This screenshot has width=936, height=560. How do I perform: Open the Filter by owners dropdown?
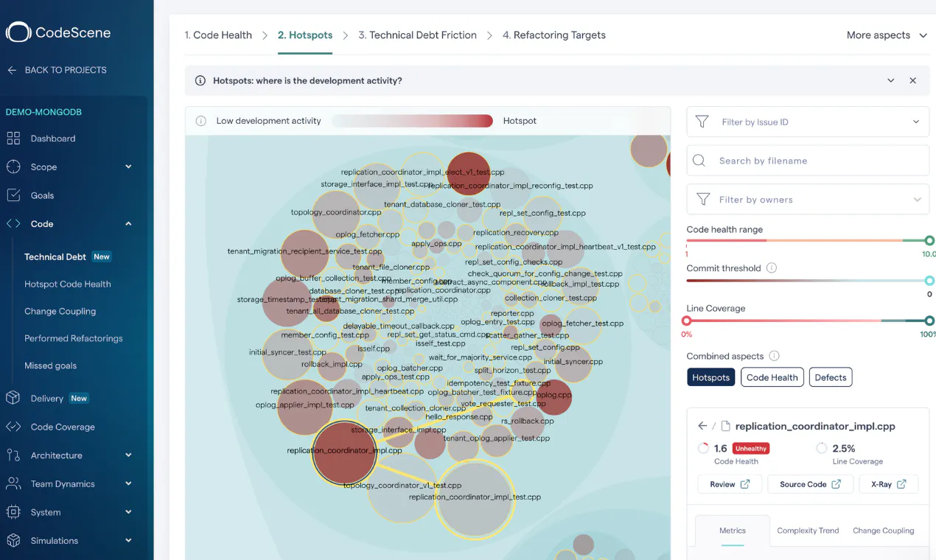click(x=808, y=199)
